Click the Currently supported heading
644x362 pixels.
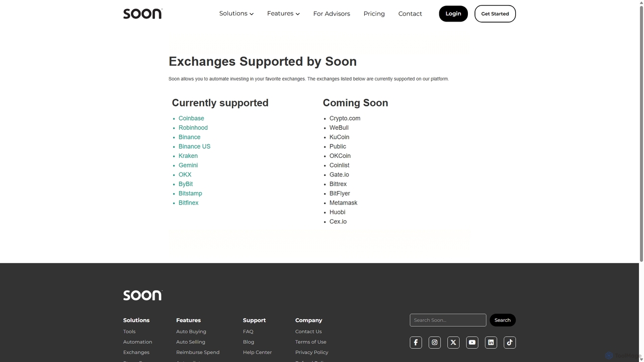(220, 103)
